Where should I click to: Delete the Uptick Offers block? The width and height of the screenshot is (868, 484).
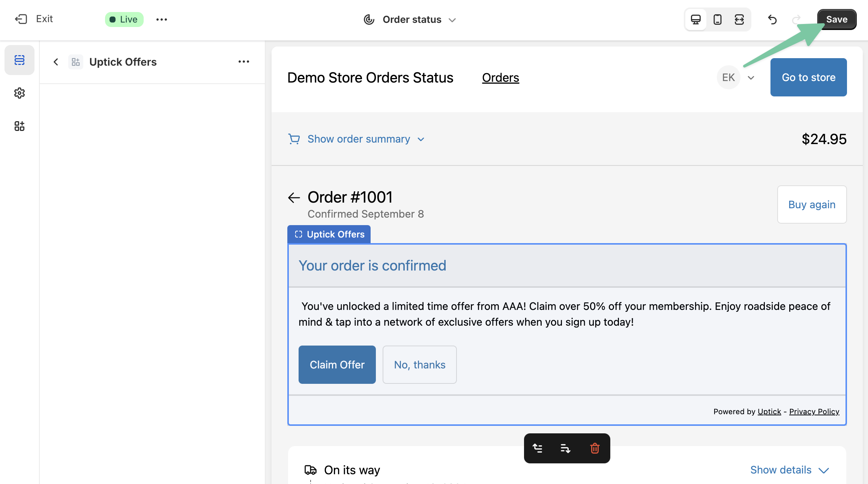[x=595, y=448]
